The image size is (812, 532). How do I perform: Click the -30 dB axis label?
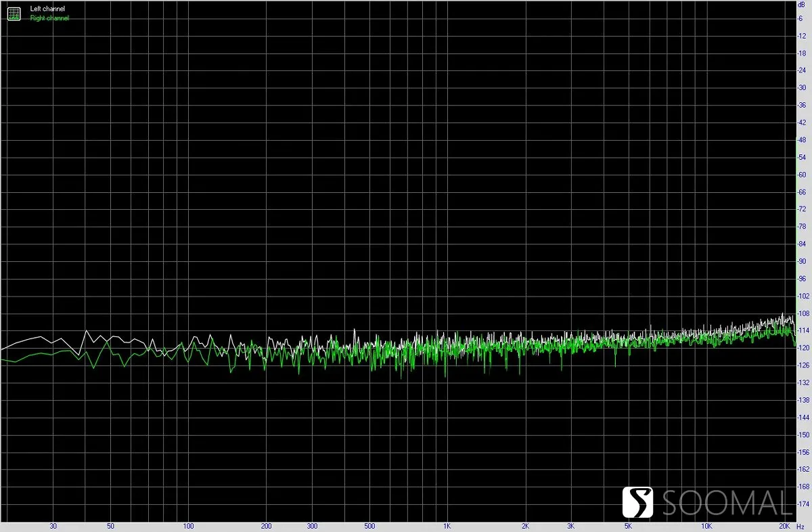[801, 87]
